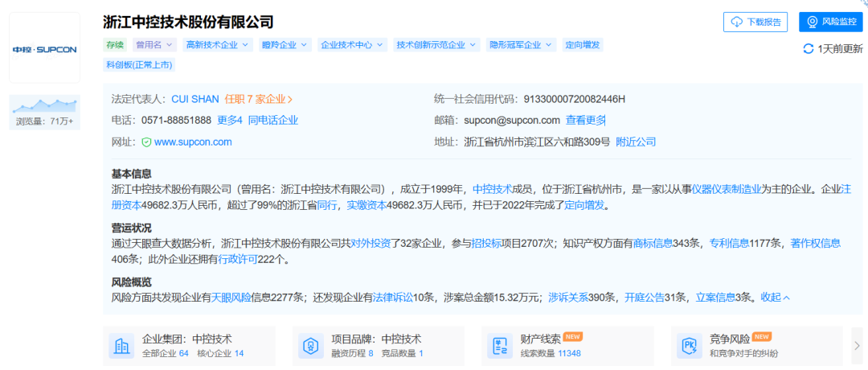
Task: Open 融资历程 8 count
Action: pos(352,353)
